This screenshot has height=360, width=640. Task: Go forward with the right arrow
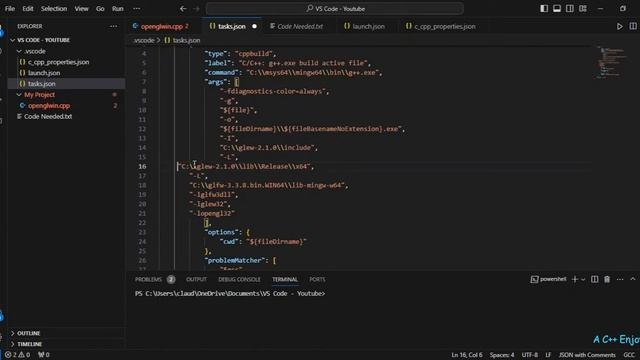tap(196, 9)
